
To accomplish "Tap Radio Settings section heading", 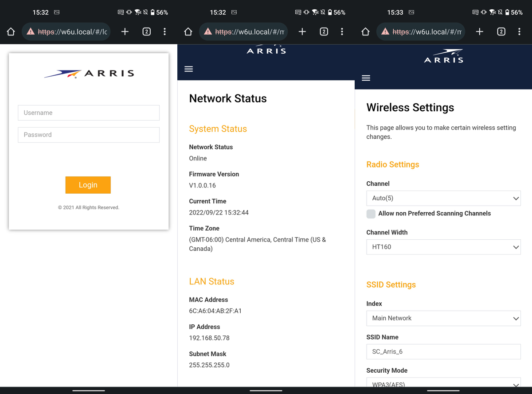I will (x=393, y=164).
